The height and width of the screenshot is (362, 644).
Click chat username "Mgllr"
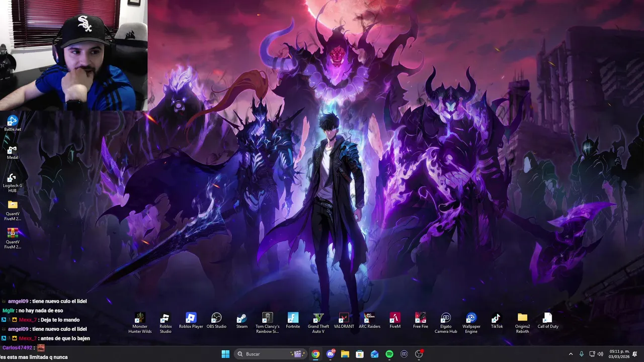click(x=9, y=311)
